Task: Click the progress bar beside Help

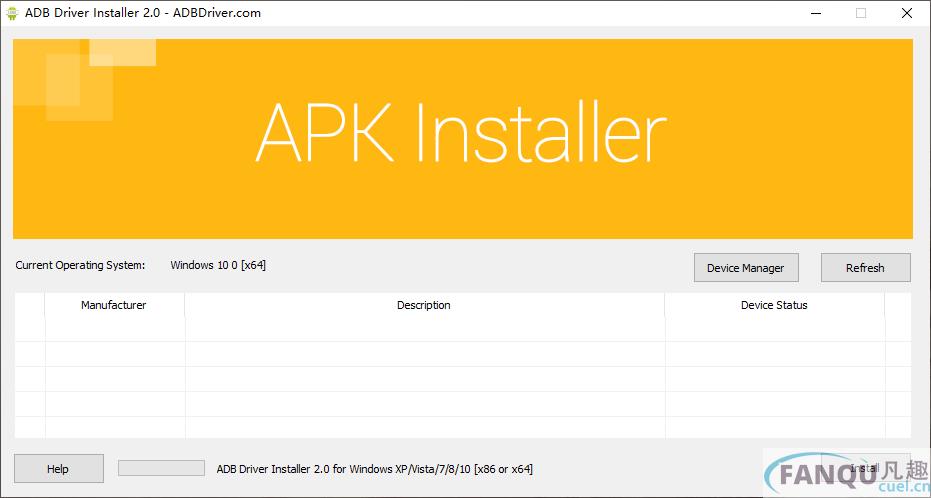Action: (x=162, y=468)
